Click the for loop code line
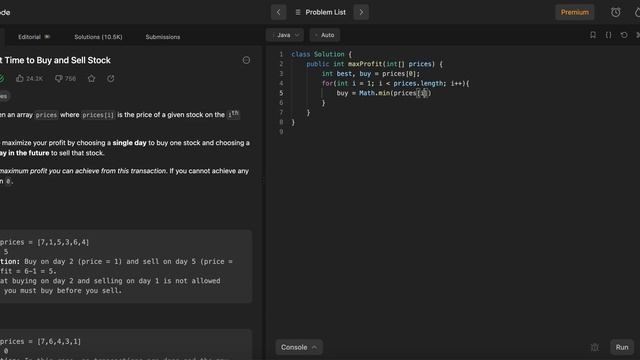640x360 pixels. tap(396, 84)
